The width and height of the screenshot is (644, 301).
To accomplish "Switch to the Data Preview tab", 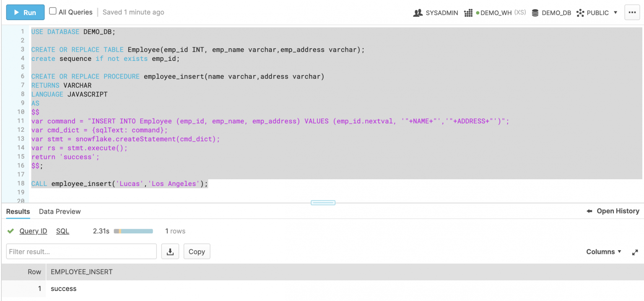I will click(x=60, y=211).
